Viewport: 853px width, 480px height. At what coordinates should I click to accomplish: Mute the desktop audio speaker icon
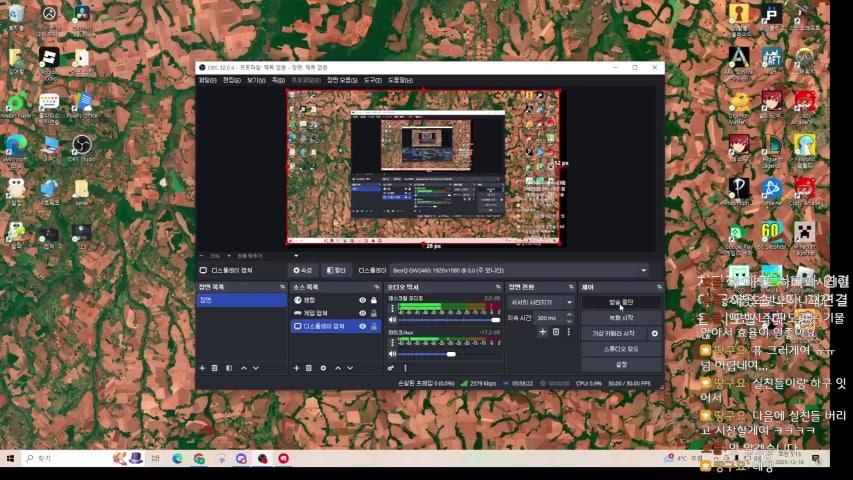pos(393,320)
